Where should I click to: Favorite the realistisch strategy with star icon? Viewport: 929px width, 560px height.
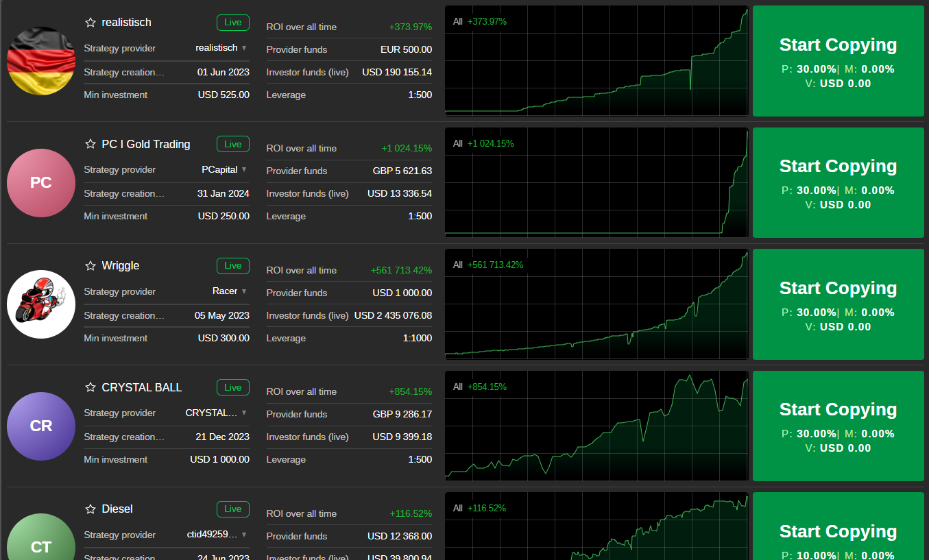[x=90, y=23]
